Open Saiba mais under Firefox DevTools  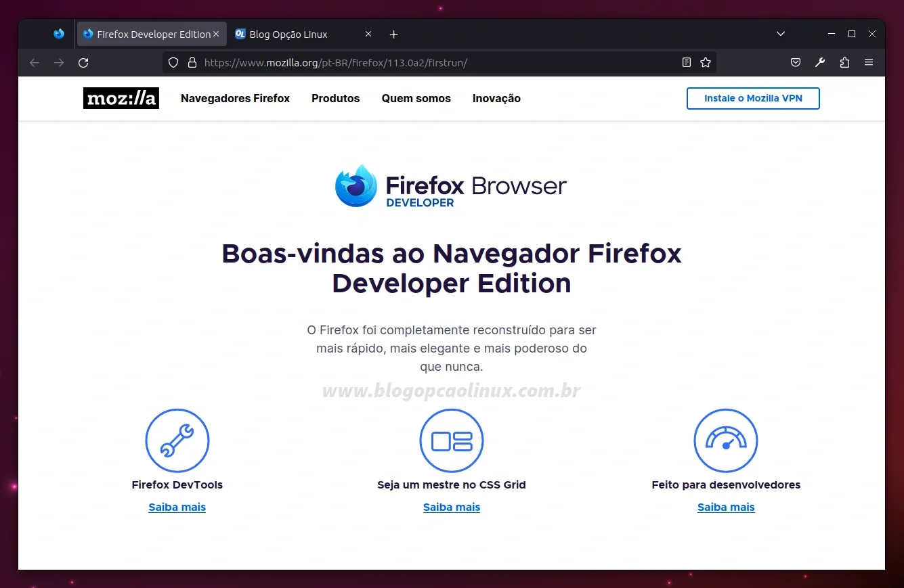[x=177, y=507]
